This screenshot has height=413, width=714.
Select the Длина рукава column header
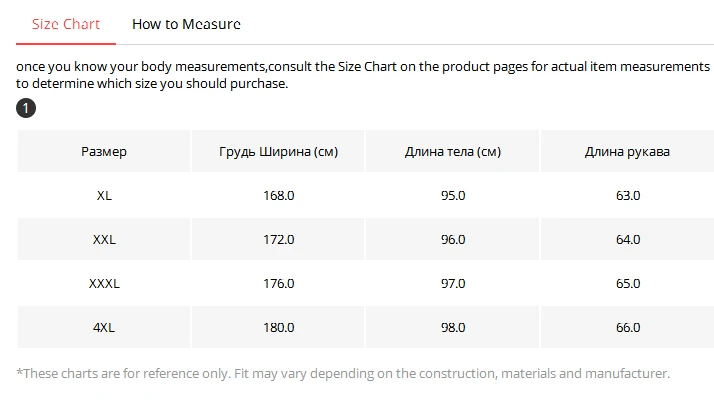point(627,151)
